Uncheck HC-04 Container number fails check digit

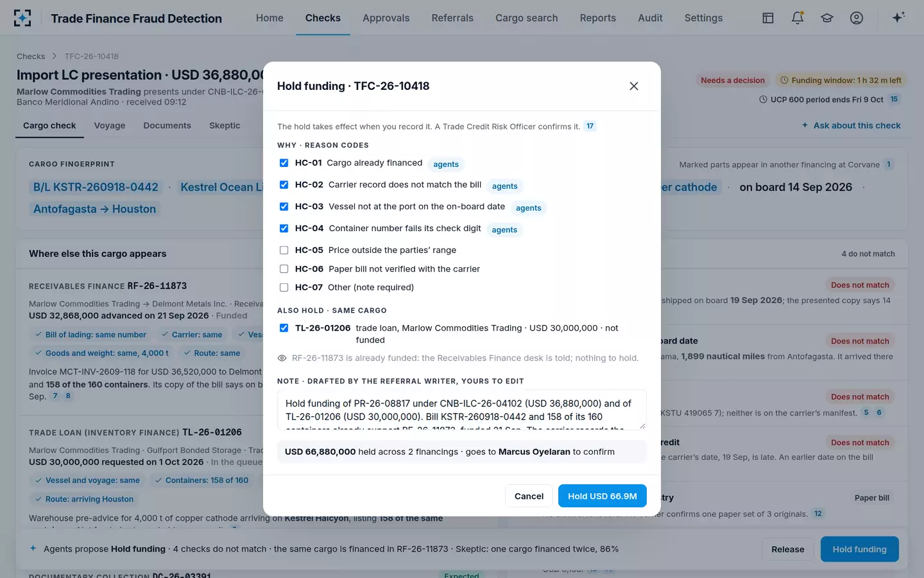(284, 229)
